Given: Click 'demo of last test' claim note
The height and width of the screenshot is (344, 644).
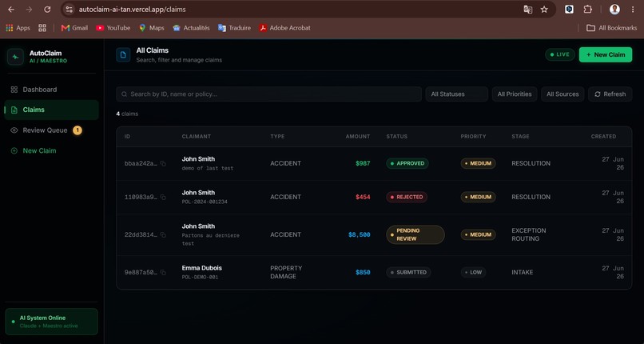Looking at the screenshot, I should (208, 168).
